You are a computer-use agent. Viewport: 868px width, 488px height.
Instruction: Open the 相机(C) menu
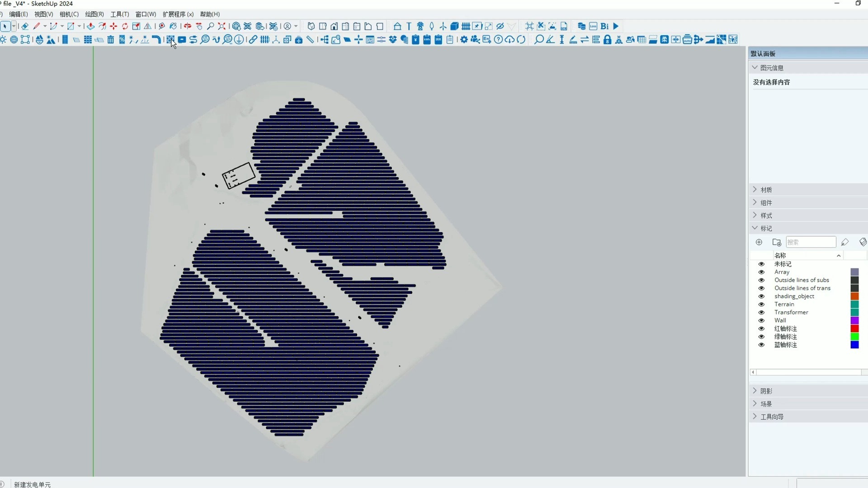[69, 14]
